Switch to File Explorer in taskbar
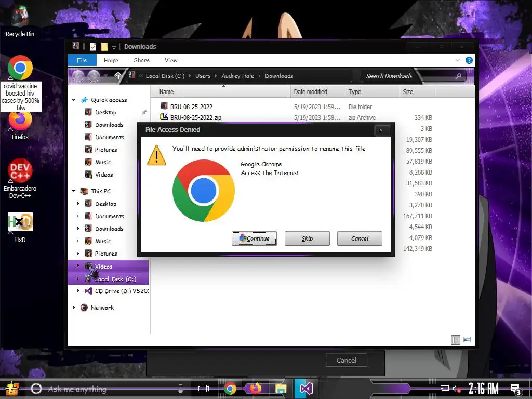The height and width of the screenshot is (399, 532). tap(281, 389)
